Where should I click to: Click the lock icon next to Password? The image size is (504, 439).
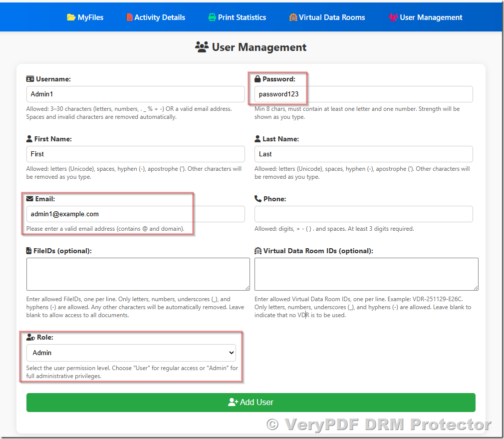click(257, 78)
